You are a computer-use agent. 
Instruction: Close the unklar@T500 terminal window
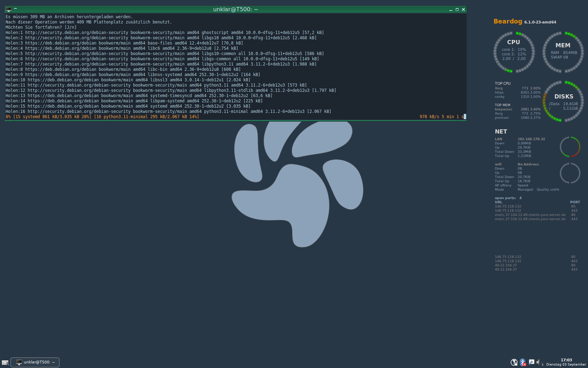[464, 9]
